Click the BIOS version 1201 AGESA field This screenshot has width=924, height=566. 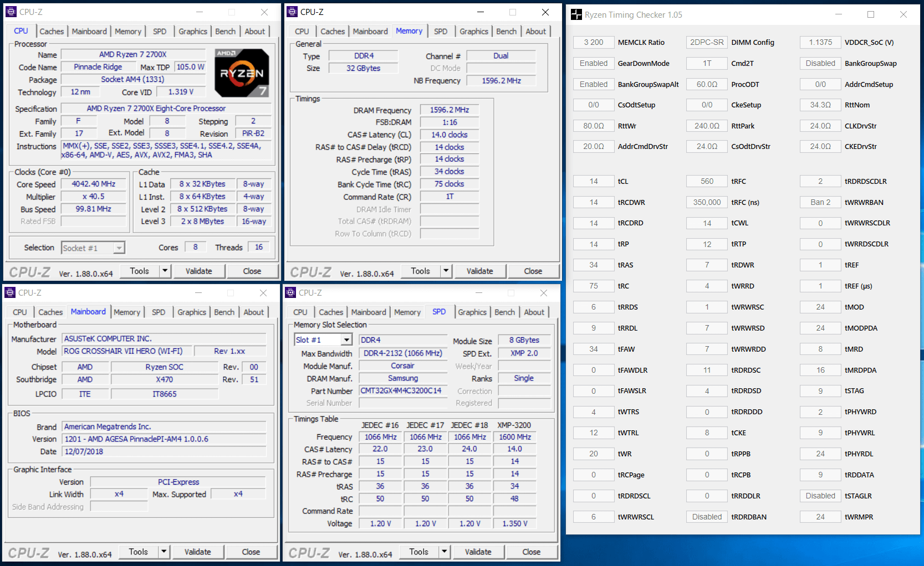click(164, 439)
